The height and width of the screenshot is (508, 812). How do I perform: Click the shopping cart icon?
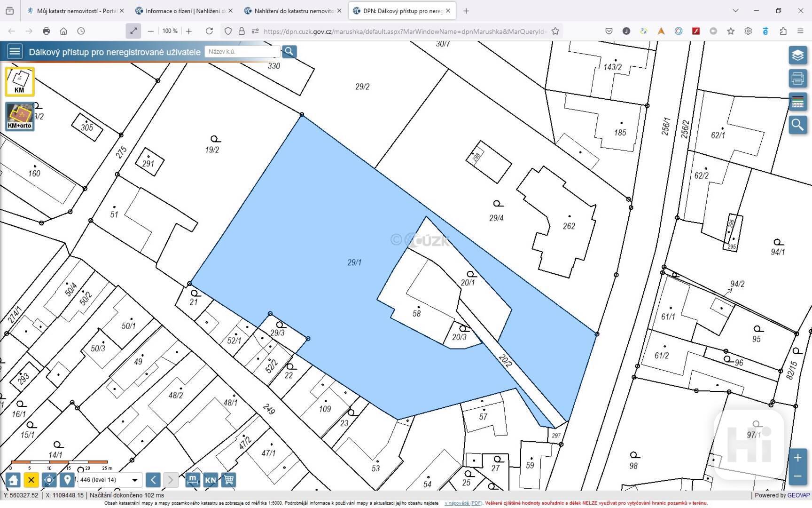pyautogui.click(x=229, y=480)
